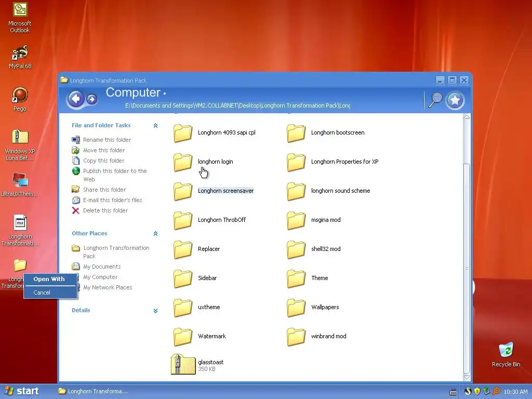
Task: Select UltraUXTheme desktop icon
Action: 20,185
